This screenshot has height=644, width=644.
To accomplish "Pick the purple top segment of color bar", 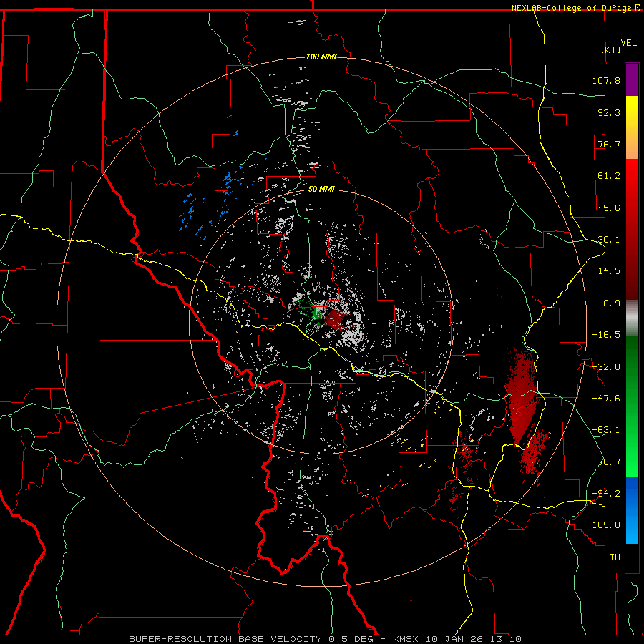I will pos(632,79).
